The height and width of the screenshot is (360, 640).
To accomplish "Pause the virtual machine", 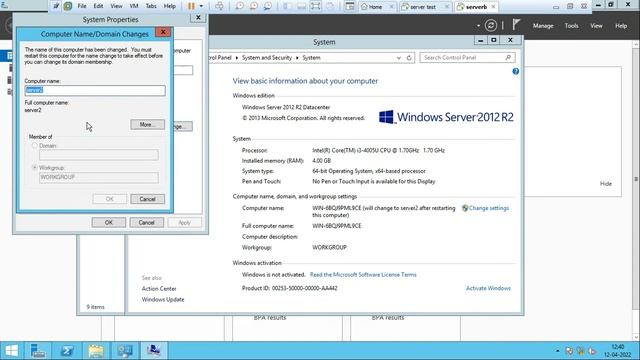I will coord(191,6).
